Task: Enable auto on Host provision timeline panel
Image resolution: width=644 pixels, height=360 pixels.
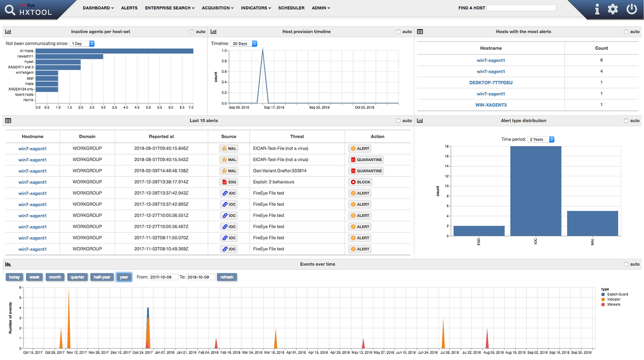Action: pyautogui.click(x=397, y=31)
